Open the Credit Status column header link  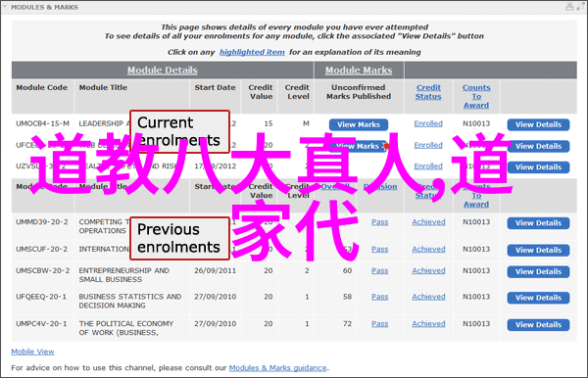point(428,92)
